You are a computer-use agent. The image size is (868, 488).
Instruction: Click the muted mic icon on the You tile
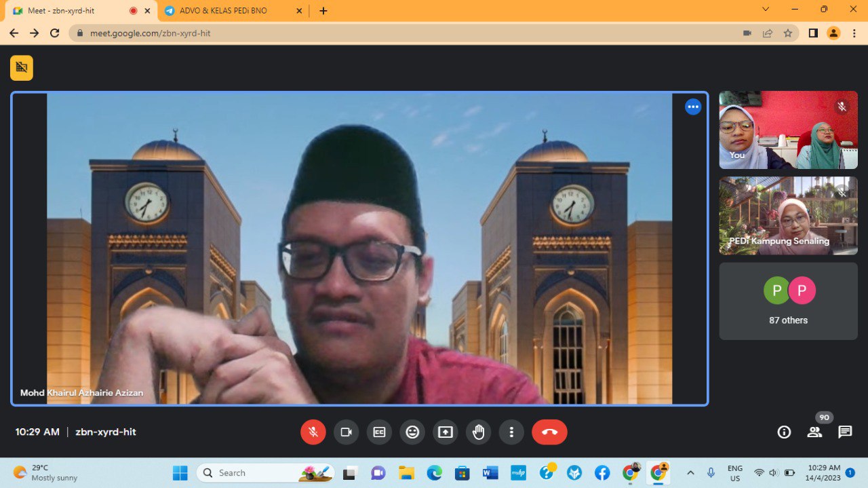[842, 107]
